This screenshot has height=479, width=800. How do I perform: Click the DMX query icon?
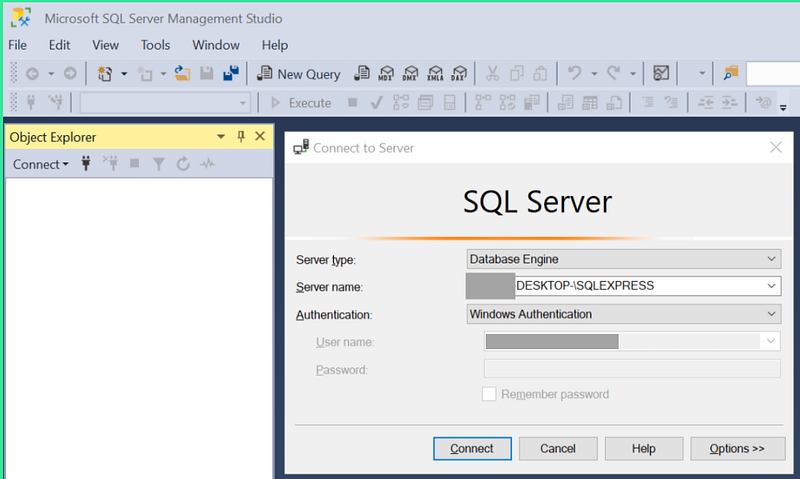(410, 74)
